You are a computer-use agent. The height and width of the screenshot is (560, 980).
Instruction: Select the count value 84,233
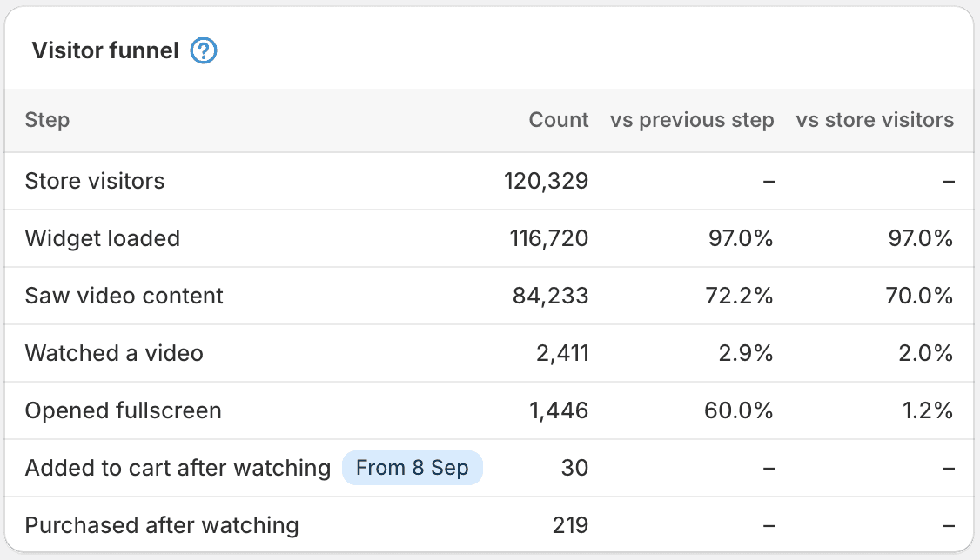(550, 296)
